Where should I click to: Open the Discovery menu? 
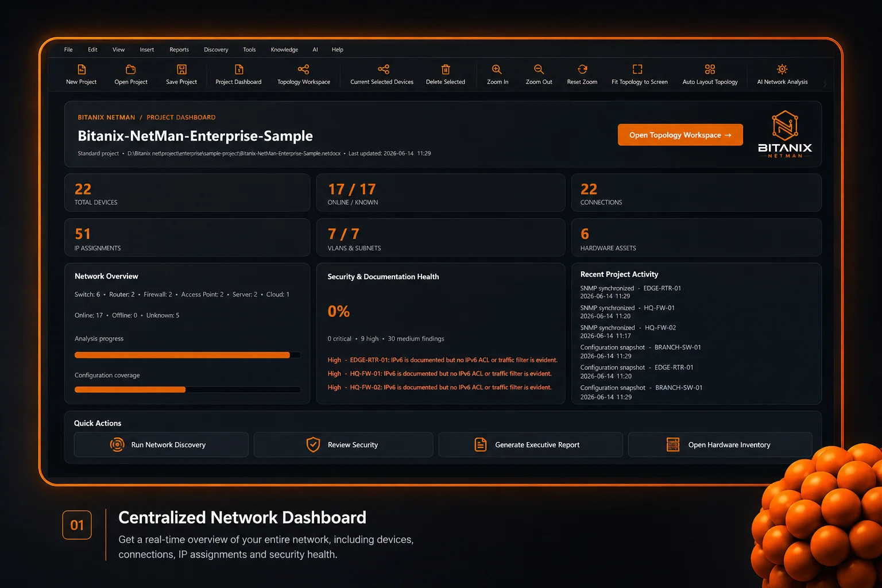tap(216, 50)
